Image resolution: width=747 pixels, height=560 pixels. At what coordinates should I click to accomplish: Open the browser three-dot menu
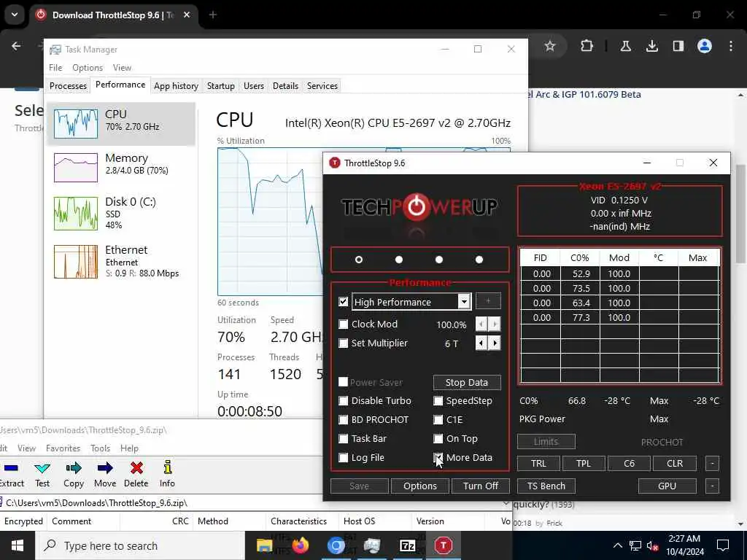730,46
